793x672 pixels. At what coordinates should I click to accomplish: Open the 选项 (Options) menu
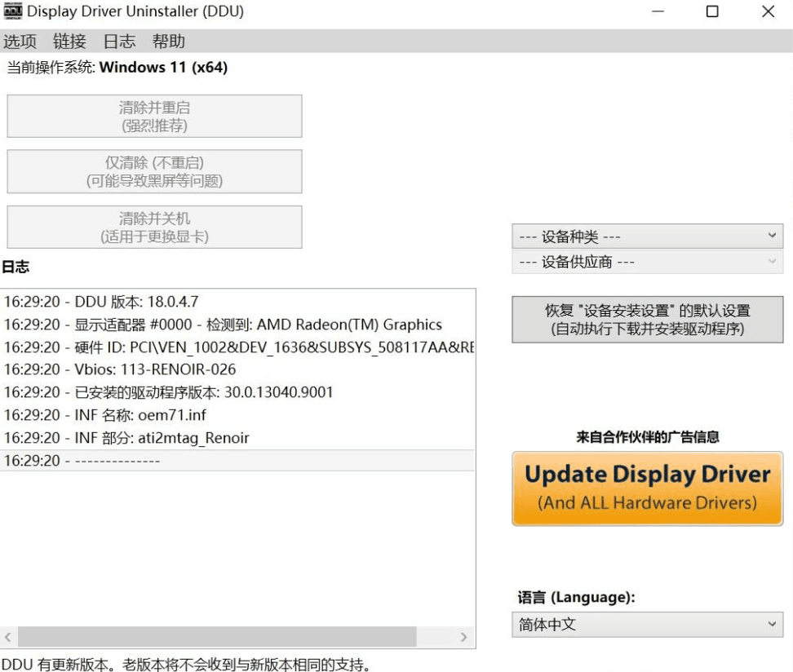pos(20,42)
